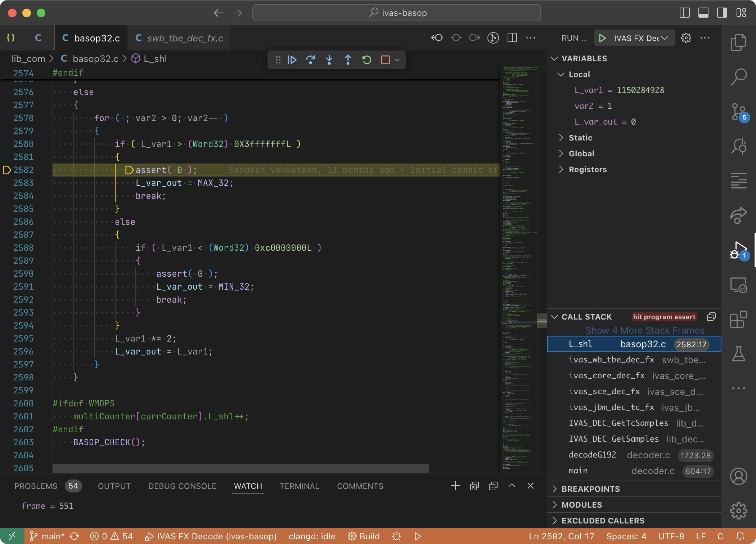
Task: Toggle the bottom panel layout button
Action: pyautogui.click(x=703, y=13)
